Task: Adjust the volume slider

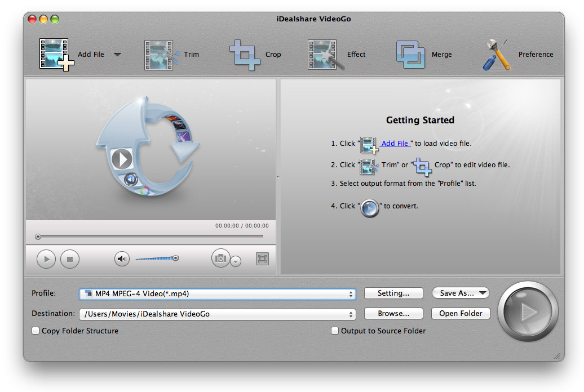Action: 157,259
